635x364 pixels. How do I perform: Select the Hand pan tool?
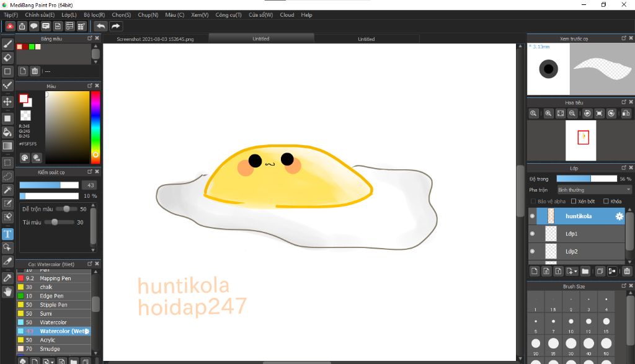[x=7, y=291]
